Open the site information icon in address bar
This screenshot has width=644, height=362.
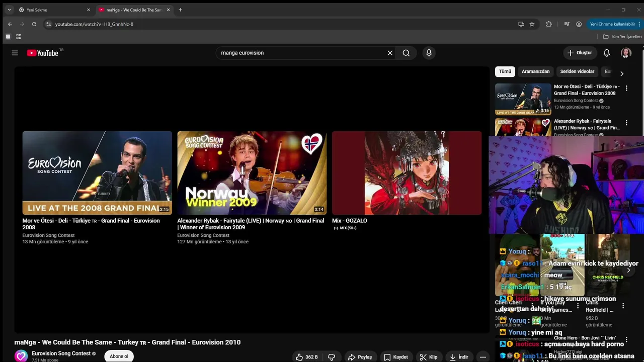tap(48, 24)
